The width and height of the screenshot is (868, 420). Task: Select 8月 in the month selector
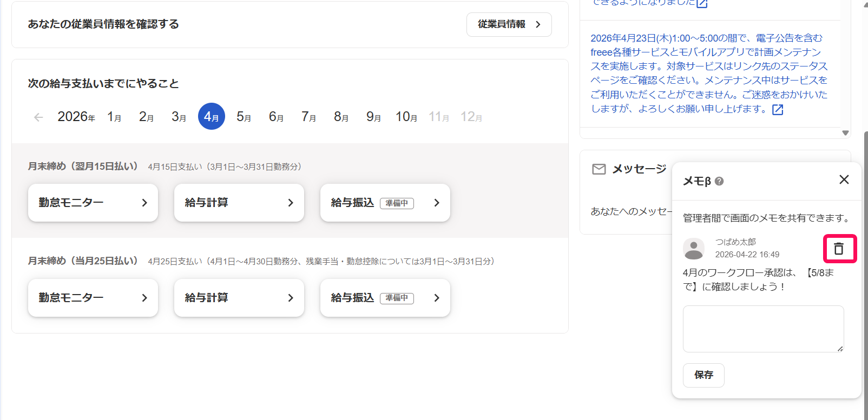point(341,117)
